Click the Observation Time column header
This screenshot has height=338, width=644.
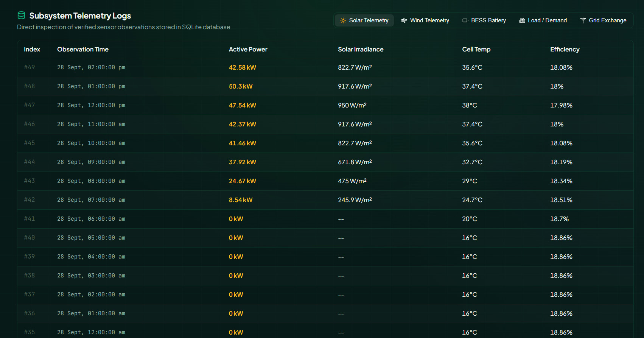(83, 49)
